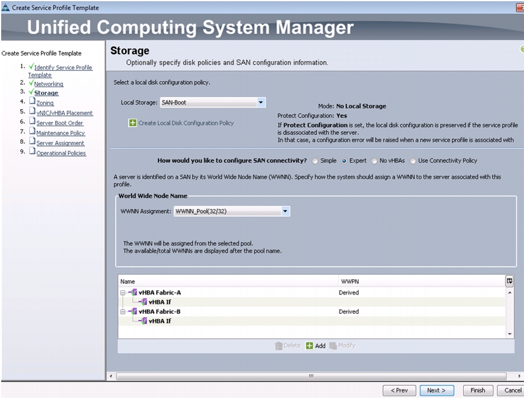Open the Operational Policies step

tap(61, 153)
